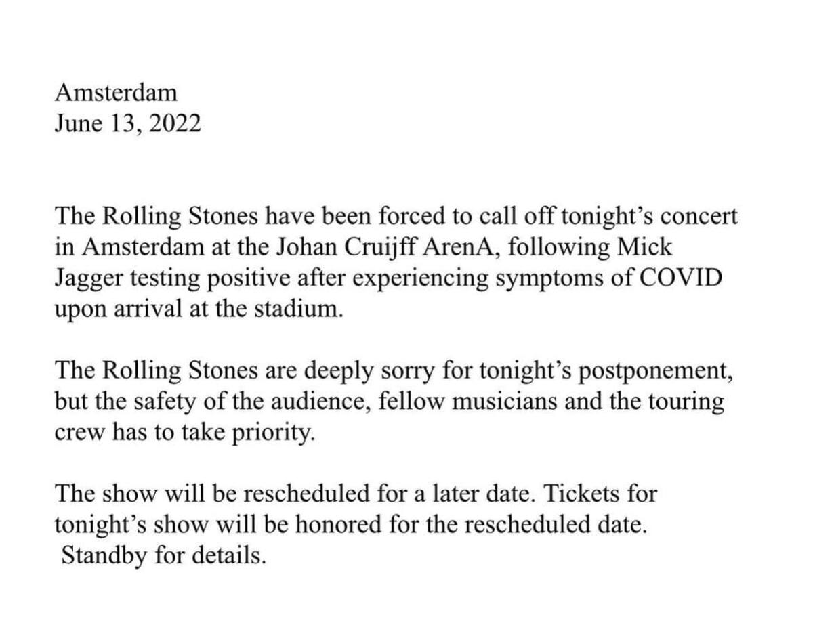
Task: Click the "Amsterdam" heading at the top
Action: coord(116,93)
